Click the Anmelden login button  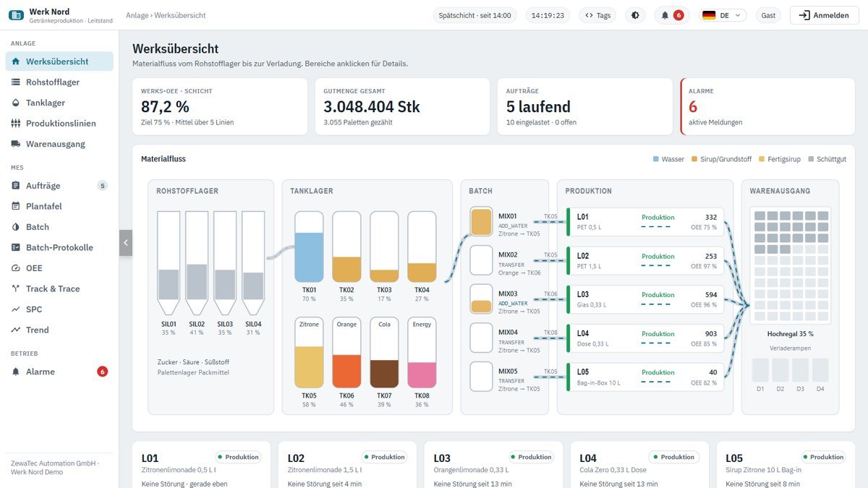click(x=823, y=15)
